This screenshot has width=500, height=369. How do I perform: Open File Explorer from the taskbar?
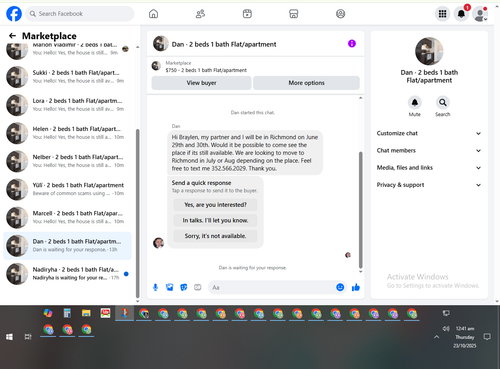86,313
